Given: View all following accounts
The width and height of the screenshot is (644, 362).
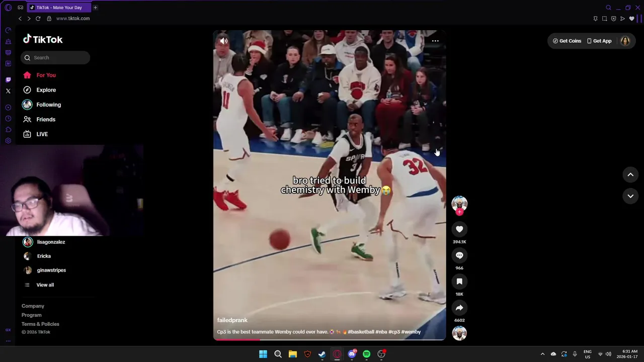Looking at the screenshot, I should click(39, 285).
